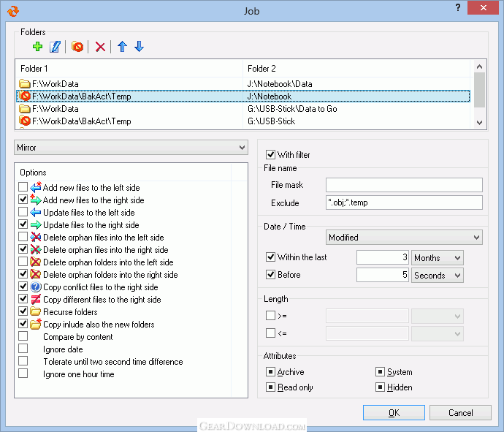Click the add-new-files-left arrow icon
Screen dimensions: 504x432
click(36, 187)
